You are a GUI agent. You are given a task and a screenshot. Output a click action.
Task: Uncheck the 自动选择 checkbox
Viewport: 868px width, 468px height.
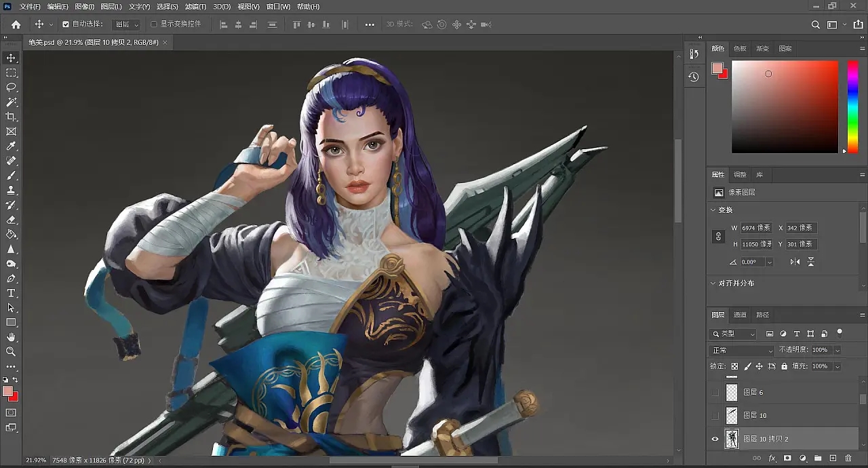tap(66, 24)
